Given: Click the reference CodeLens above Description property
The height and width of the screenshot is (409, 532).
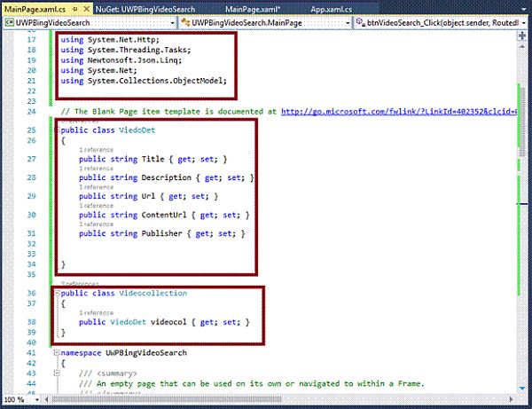Looking at the screenshot, I should (97, 169).
